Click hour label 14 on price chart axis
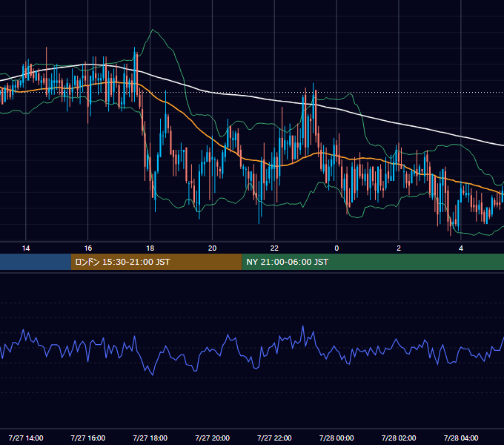The height and width of the screenshot is (445, 504). tap(26, 248)
